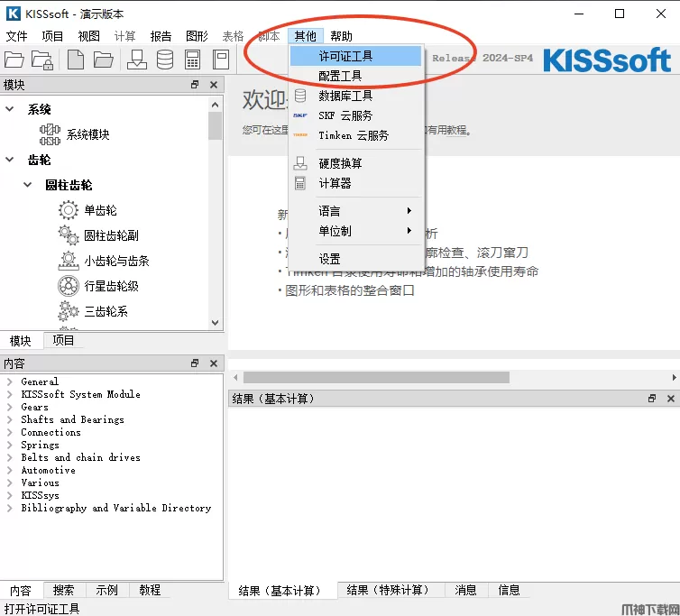680x616 pixels.
Task: Open Timken 云服务 menu entry
Action: coord(356,135)
